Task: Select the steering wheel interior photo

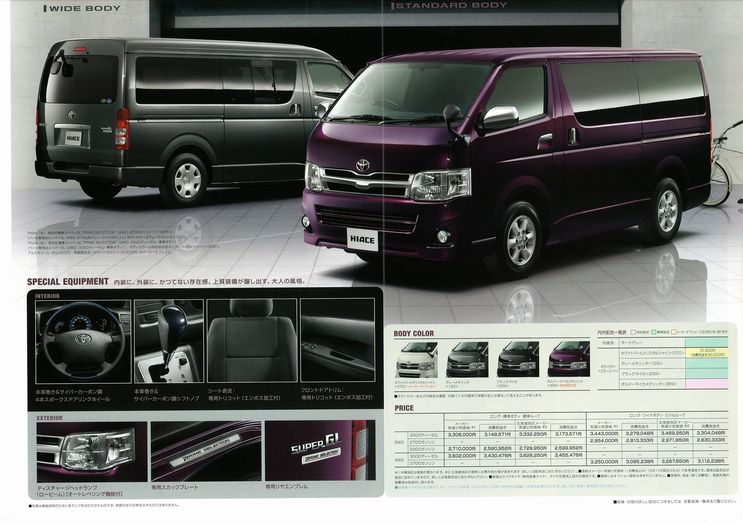Action: tap(83, 341)
